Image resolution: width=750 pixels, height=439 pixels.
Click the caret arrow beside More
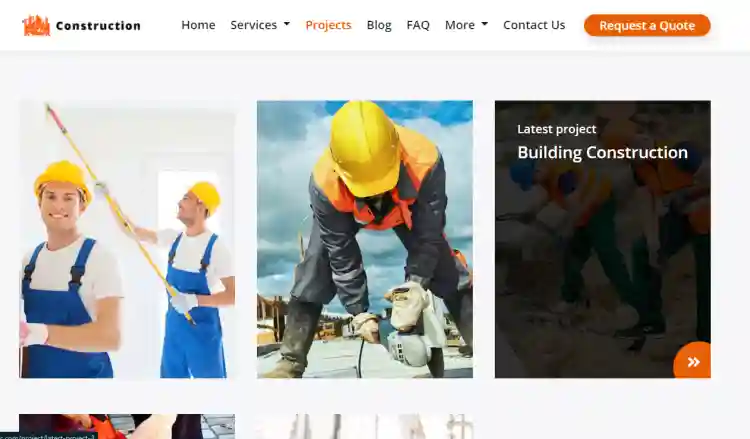(485, 25)
